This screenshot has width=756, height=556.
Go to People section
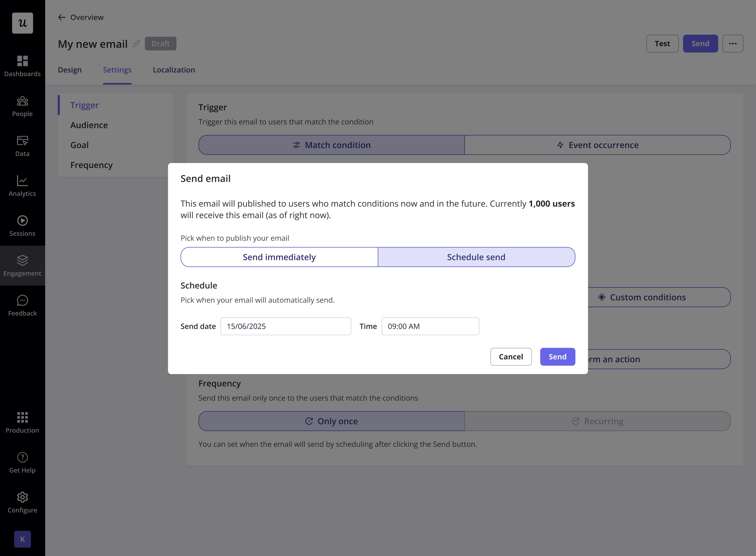[23, 106]
